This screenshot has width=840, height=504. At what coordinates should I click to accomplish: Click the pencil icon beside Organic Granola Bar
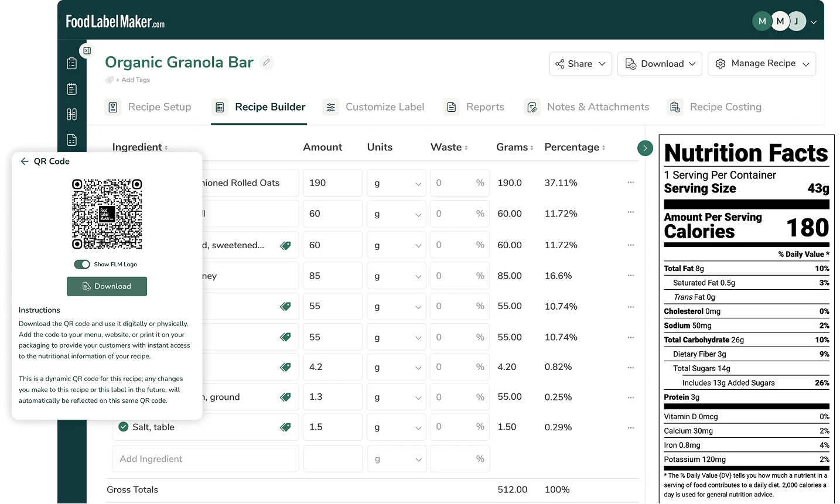267,62
